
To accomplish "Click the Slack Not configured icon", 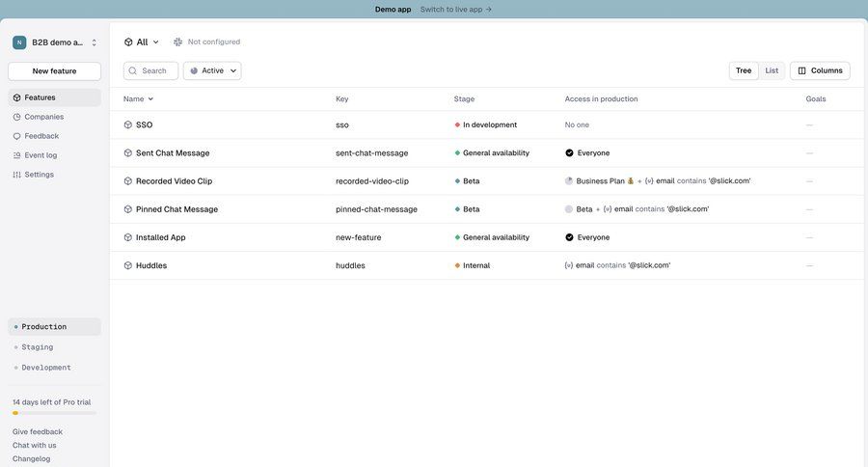I will tap(177, 42).
